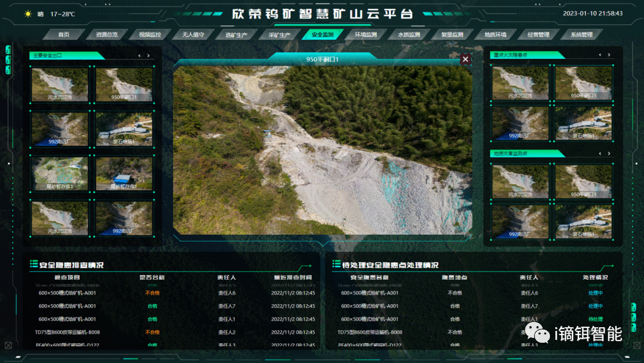The image size is (644, 363).
Task: Select 废石堆场1 thumbnail in 主要安全出口 panel
Action: click(x=124, y=129)
